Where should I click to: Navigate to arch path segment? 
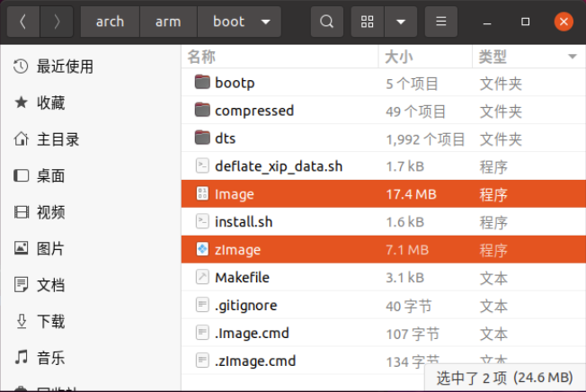point(110,22)
